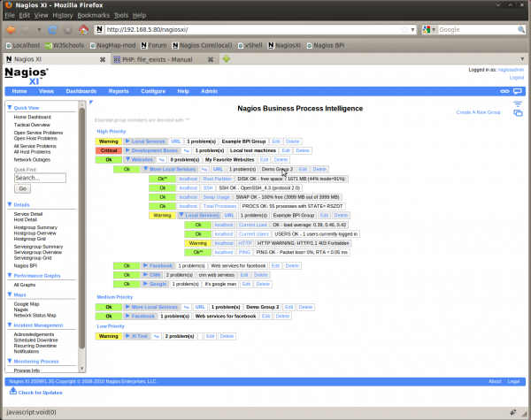Open Tactical Overview in the sidebar
The width and height of the screenshot is (531, 420).
click(x=34, y=125)
